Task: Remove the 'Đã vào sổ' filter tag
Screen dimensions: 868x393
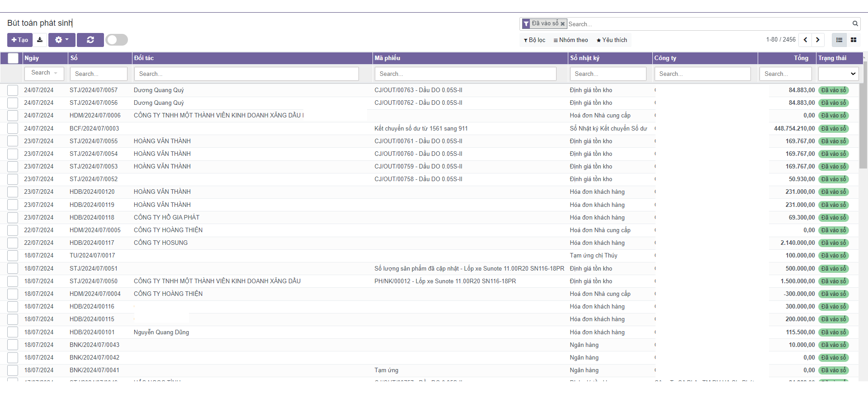Action: (563, 24)
